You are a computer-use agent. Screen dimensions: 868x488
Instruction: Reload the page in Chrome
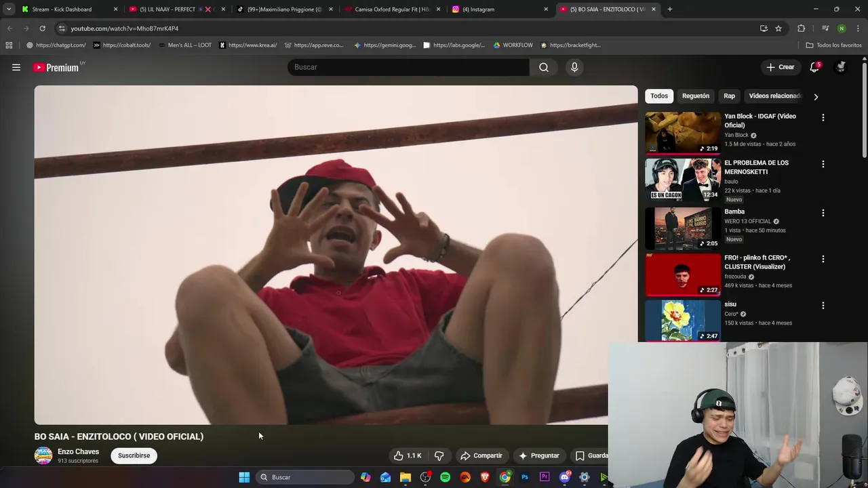(x=42, y=28)
